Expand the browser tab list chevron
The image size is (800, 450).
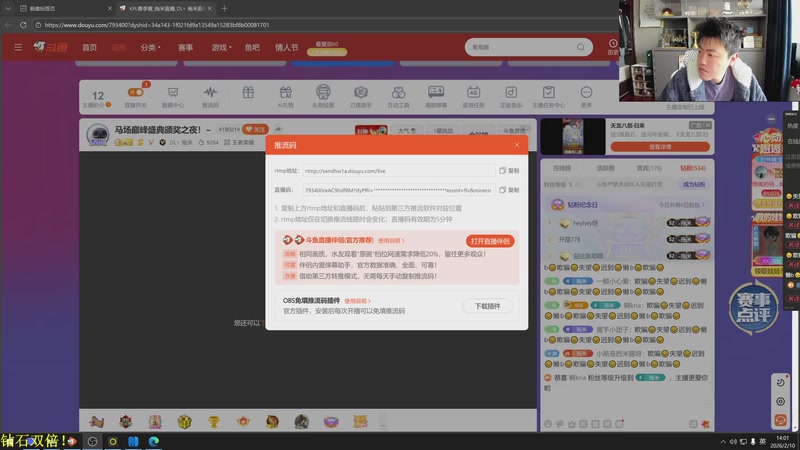pyautogui.click(x=8, y=8)
